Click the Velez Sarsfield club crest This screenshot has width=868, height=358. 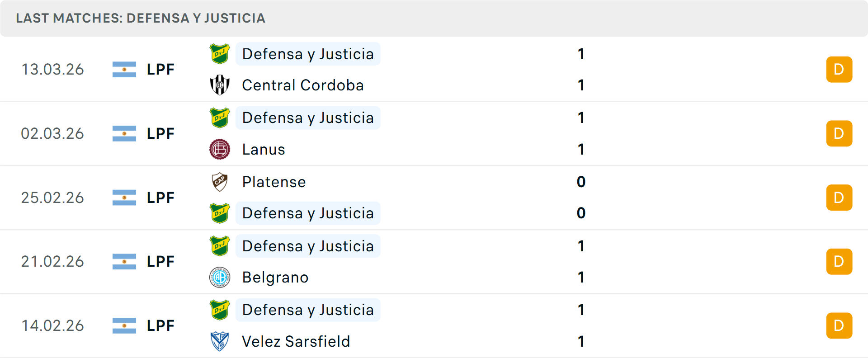(x=220, y=341)
